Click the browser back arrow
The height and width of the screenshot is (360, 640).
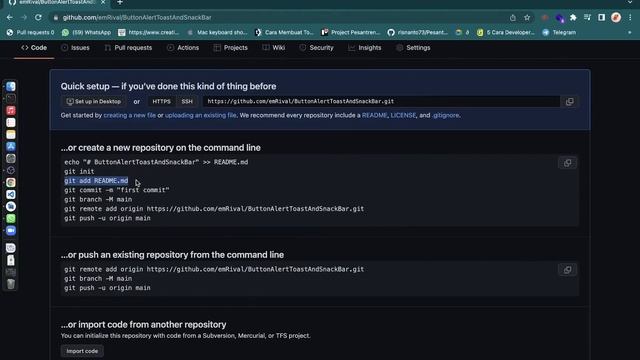(x=9, y=18)
